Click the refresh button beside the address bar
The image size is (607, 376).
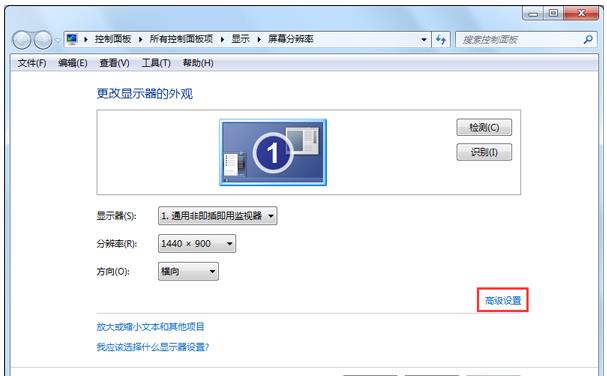coord(441,39)
